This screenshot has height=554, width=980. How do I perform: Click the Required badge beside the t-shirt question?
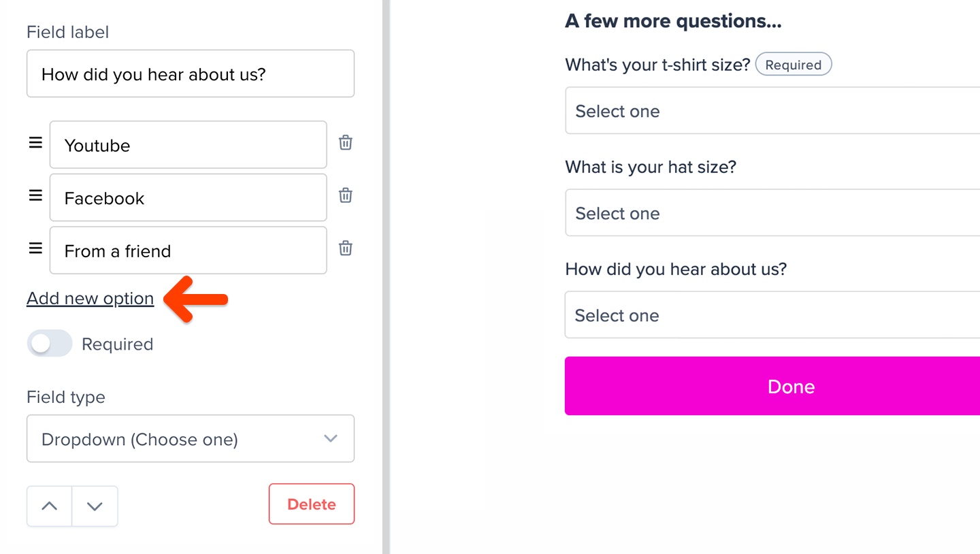point(793,64)
